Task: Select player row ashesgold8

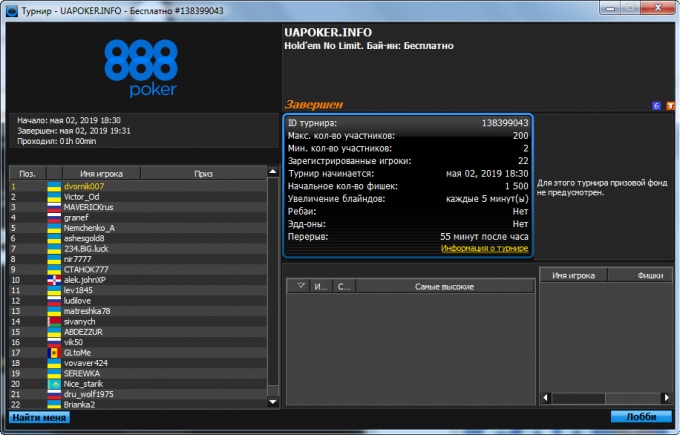Action: [138, 239]
